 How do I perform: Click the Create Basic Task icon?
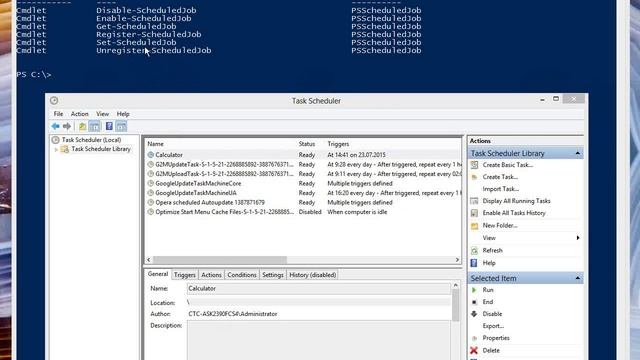[474, 165]
